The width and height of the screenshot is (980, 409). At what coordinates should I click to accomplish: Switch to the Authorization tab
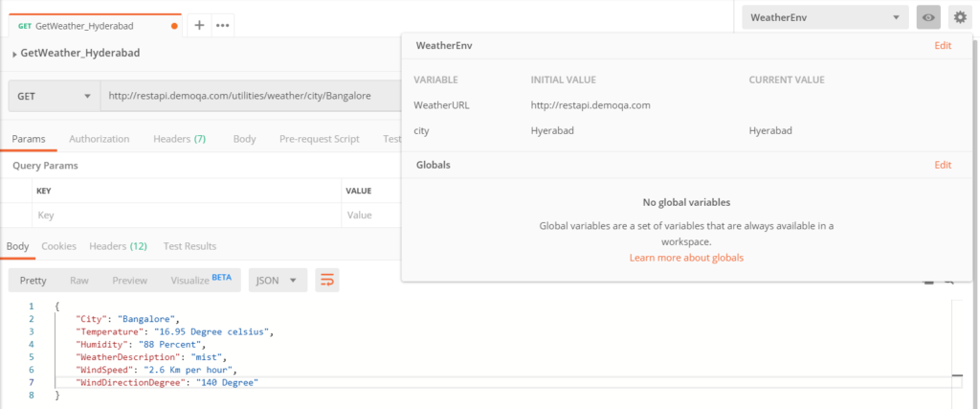pos(99,139)
